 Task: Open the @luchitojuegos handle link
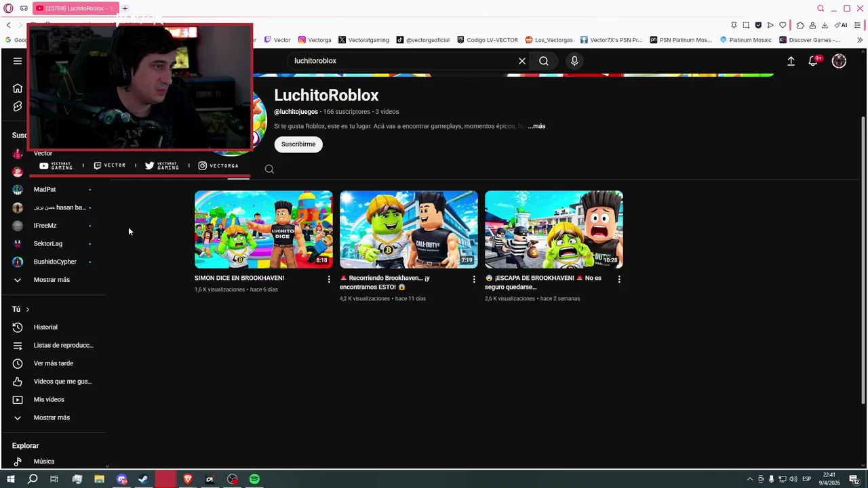point(296,112)
